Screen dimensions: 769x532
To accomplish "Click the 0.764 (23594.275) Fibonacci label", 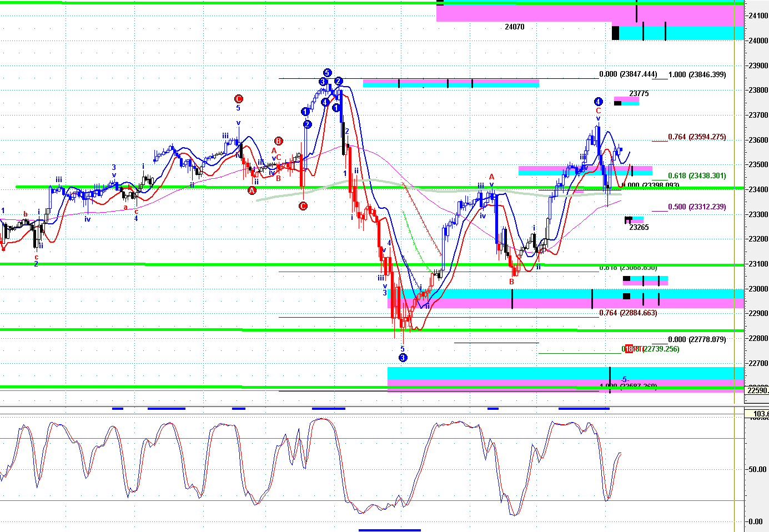I will pyautogui.click(x=696, y=137).
